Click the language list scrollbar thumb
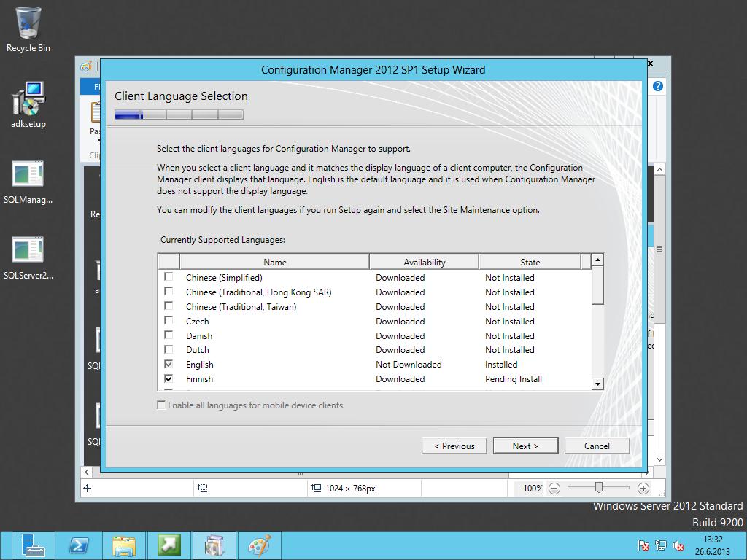The width and height of the screenshot is (747, 560). coord(597,286)
